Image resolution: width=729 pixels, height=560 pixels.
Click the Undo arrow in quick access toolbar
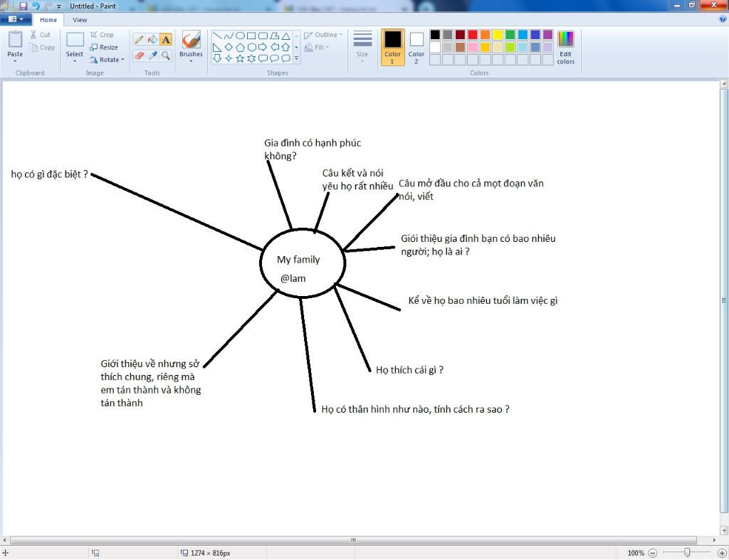tap(36, 6)
